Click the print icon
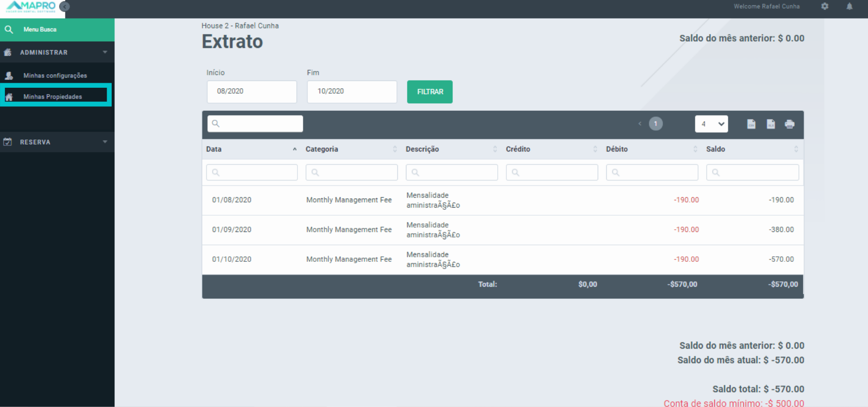The width and height of the screenshot is (868, 407). [x=790, y=124]
